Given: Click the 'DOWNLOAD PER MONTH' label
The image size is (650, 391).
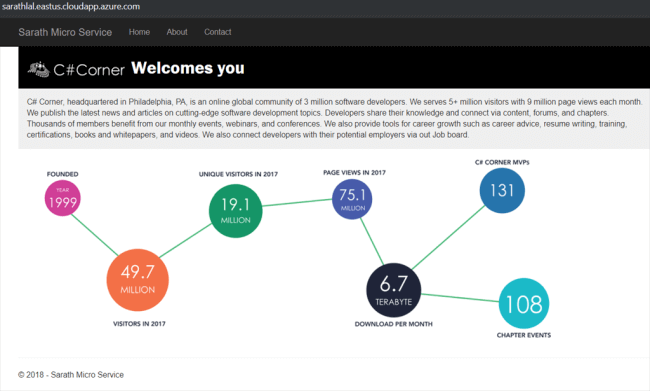Looking at the screenshot, I should pos(394,324).
